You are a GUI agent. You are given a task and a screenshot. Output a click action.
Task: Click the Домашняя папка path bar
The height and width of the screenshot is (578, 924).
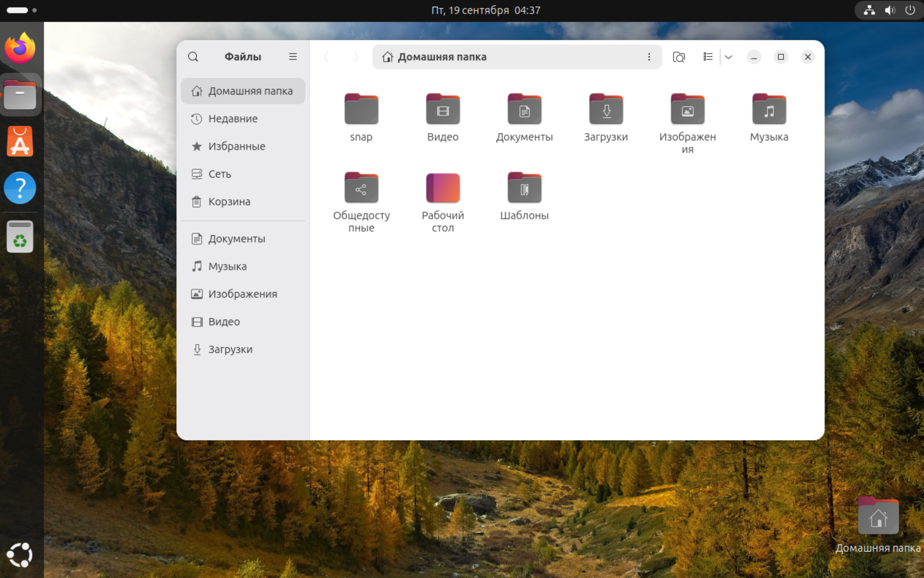point(517,57)
